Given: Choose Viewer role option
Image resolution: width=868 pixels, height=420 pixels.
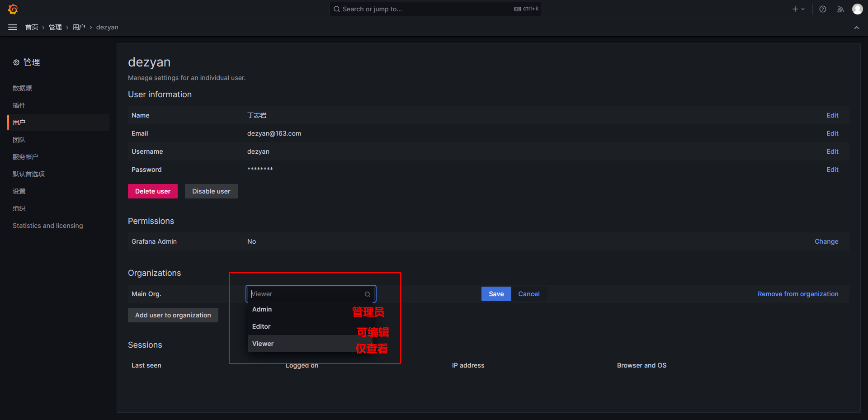Looking at the screenshot, I should click(x=310, y=344).
